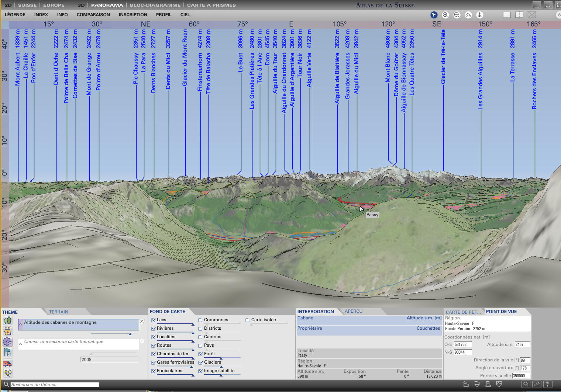Image resolution: width=561 pixels, height=392 pixels.
Task: Click the question mark help icon
Action: pos(548,384)
